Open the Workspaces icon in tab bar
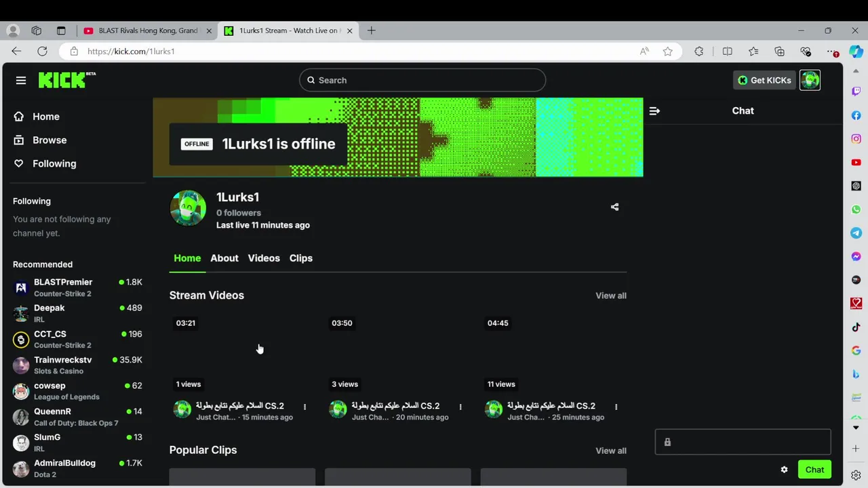868x488 pixels. click(37, 30)
